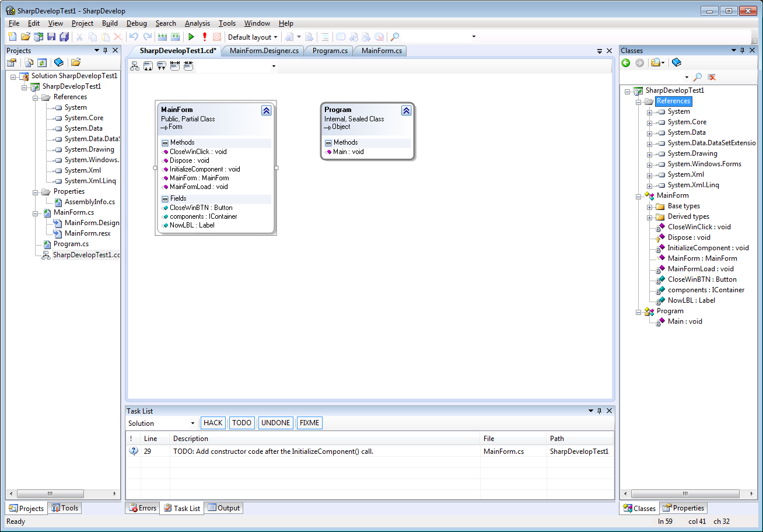Click the New File toolbar icon
The width and height of the screenshot is (763, 532).
click(x=12, y=37)
